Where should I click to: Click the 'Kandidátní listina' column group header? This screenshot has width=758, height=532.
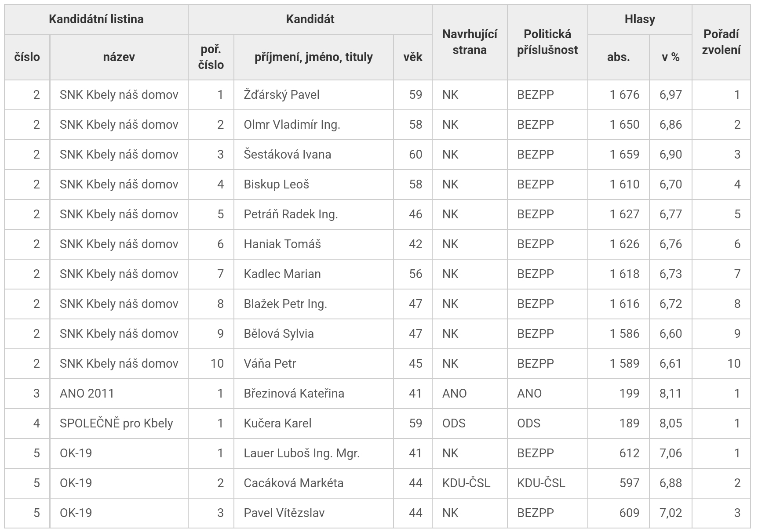(x=96, y=19)
